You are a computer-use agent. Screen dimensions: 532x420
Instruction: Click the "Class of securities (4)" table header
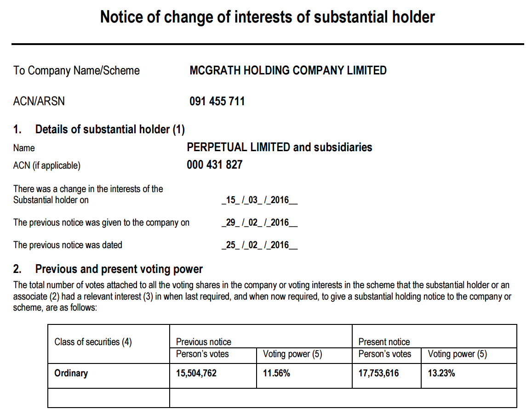93,342
